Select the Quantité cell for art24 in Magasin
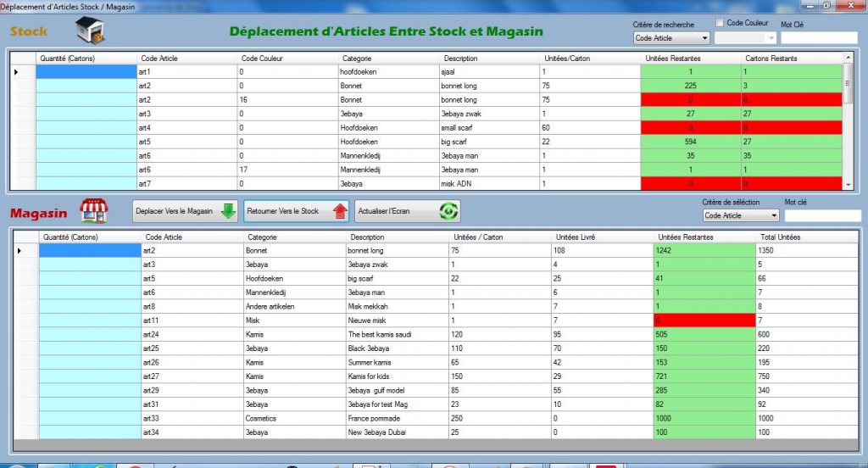868x468 pixels. click(x=90, y=334)
